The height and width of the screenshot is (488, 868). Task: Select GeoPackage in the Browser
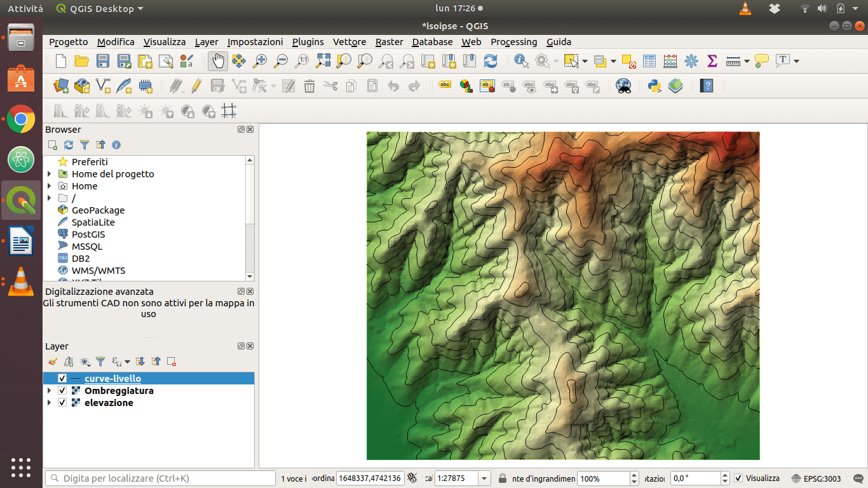[x=98, y=210]
